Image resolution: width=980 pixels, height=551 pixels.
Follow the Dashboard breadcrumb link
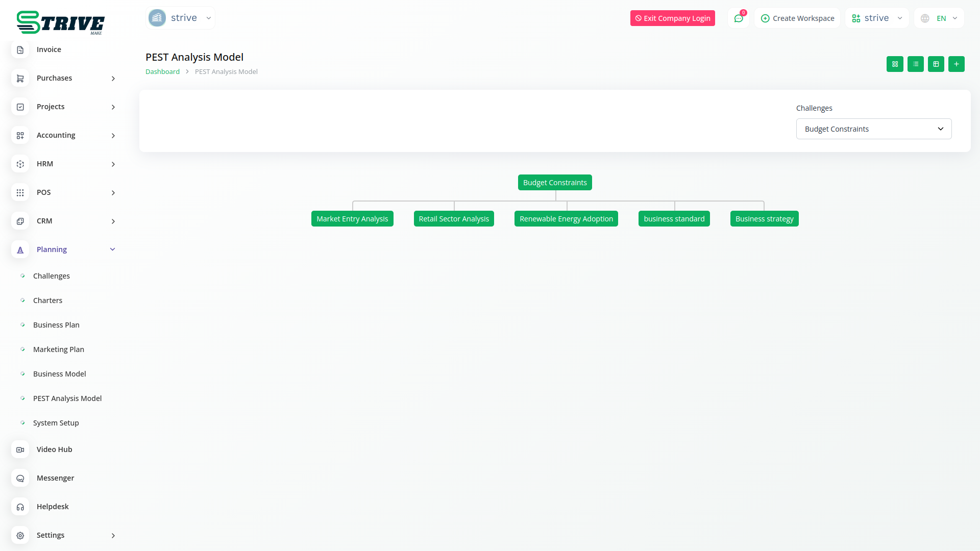pyautogui.click(x=162, y=71)
